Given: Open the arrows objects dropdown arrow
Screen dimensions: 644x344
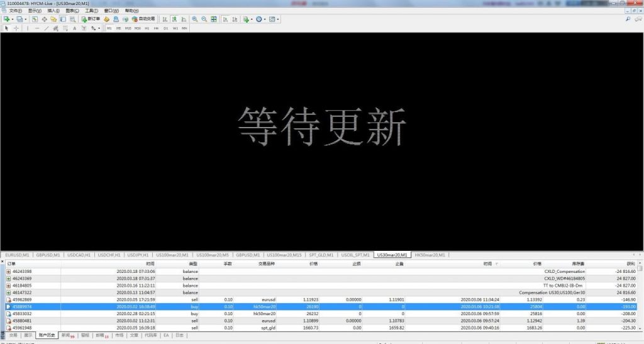Looking at the screenshot, I should point(99,29).
